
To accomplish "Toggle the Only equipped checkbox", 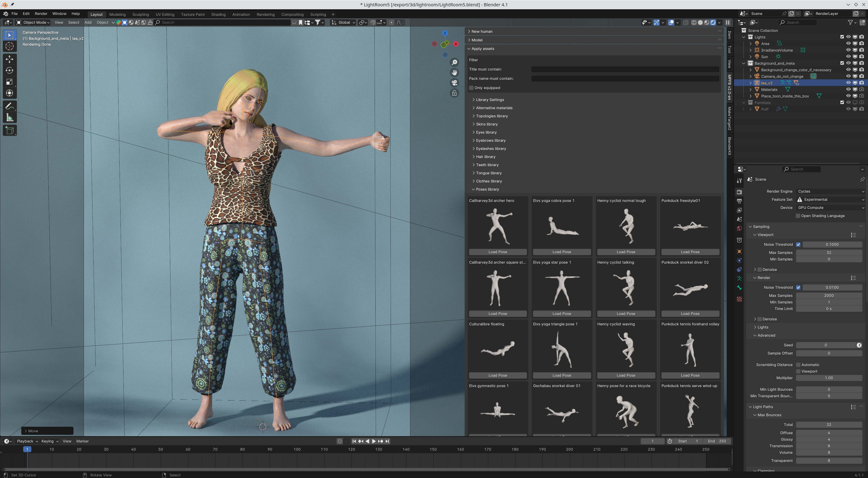I will [471, 88].
